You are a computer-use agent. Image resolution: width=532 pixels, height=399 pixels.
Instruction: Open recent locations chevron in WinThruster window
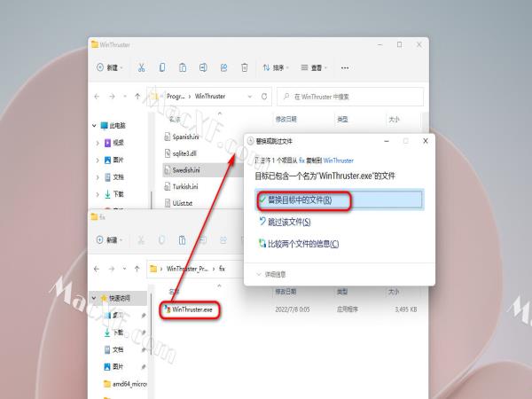[x=125, y=97]
